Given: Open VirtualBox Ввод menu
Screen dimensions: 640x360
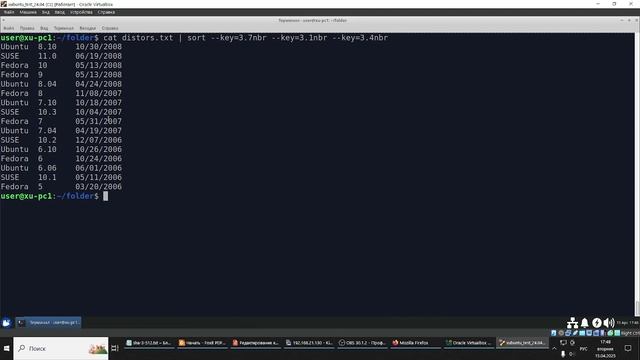Looking at the screenshot, I should (x=60, y=12).
